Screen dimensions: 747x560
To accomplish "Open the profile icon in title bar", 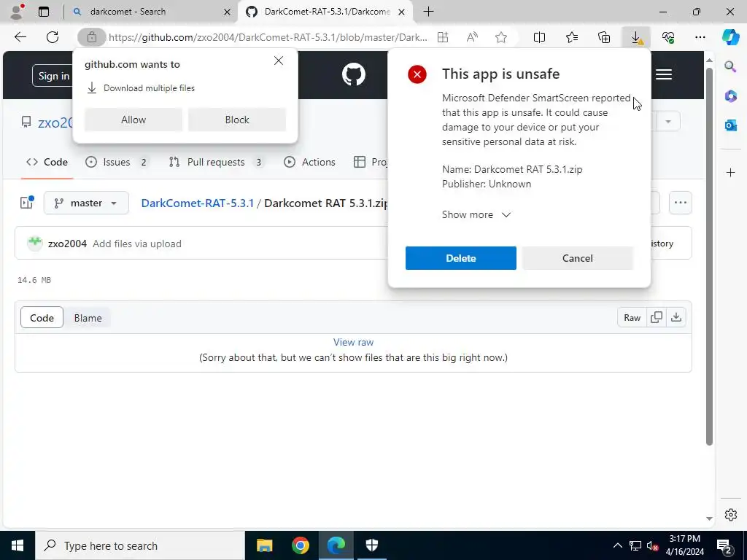I will click(x=17, y=12).
